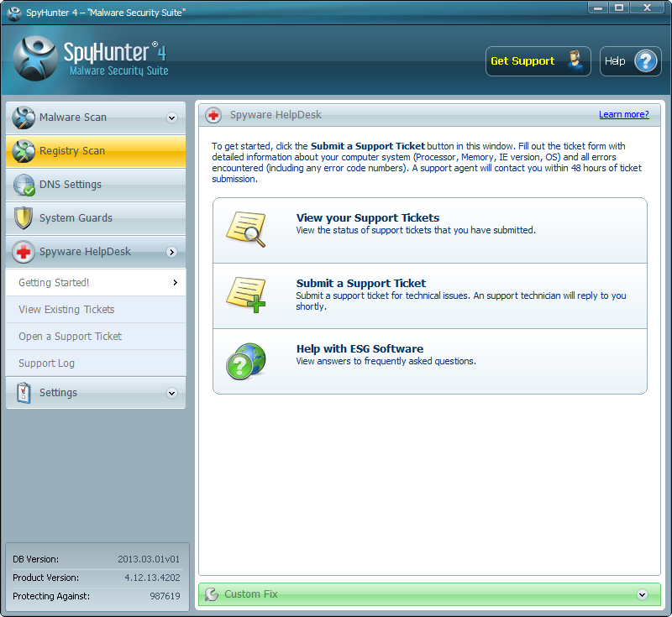Click the View your Support Tickets magnifier icon
Screen dimensions: 672x617
(245, 229)
